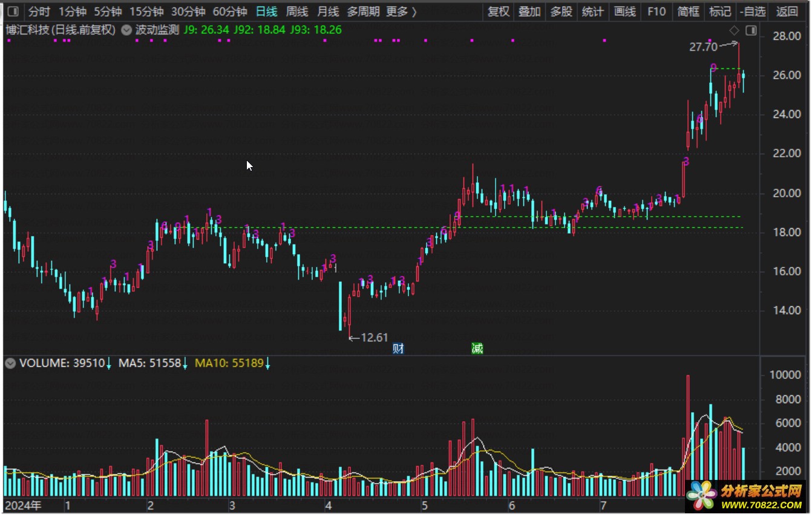Click the 27.70 high price label
This screenshot has width=812, height=515.
pyautogui.click(x=703, y=47)
